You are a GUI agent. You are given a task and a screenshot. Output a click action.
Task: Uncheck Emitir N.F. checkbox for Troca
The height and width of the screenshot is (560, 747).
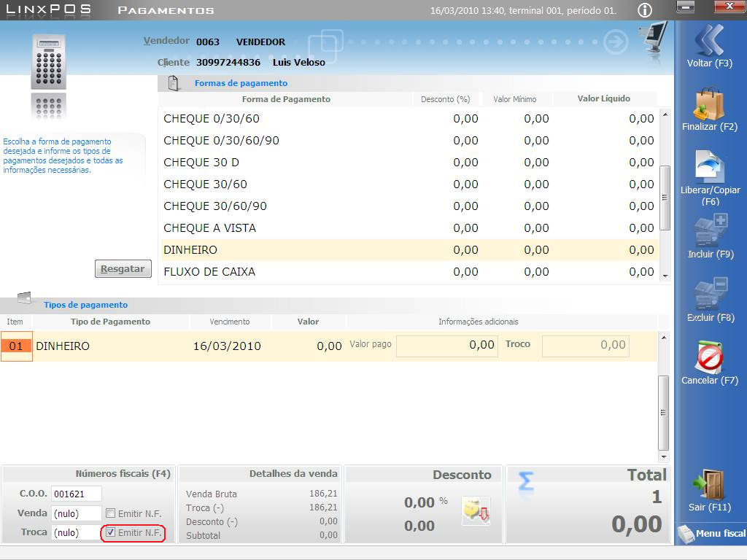coord(111,533)
